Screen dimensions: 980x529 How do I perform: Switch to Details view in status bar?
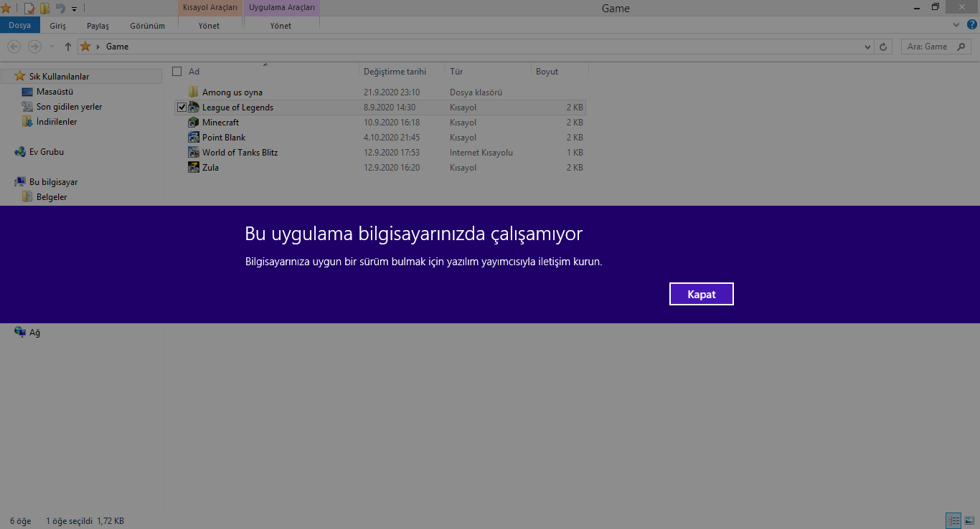point(953,520)
